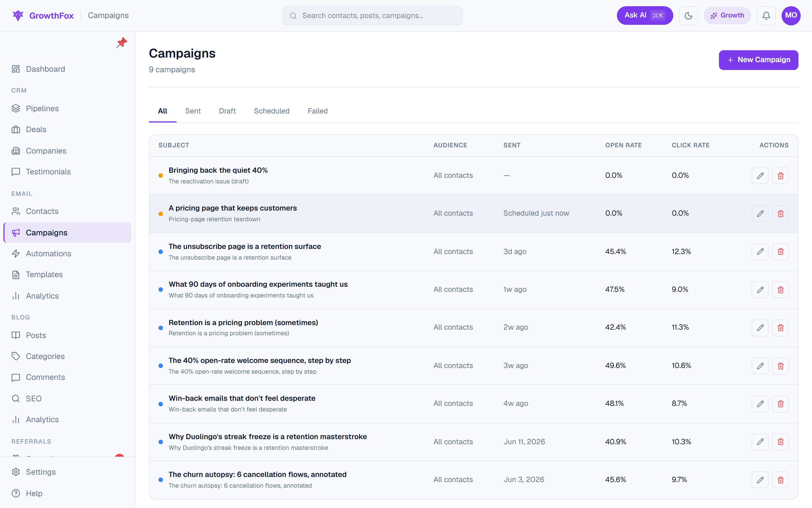The width and height of the screenshot is (812, 508).
Task: Switch to the Scheduled tab
Action: [272, 111]
